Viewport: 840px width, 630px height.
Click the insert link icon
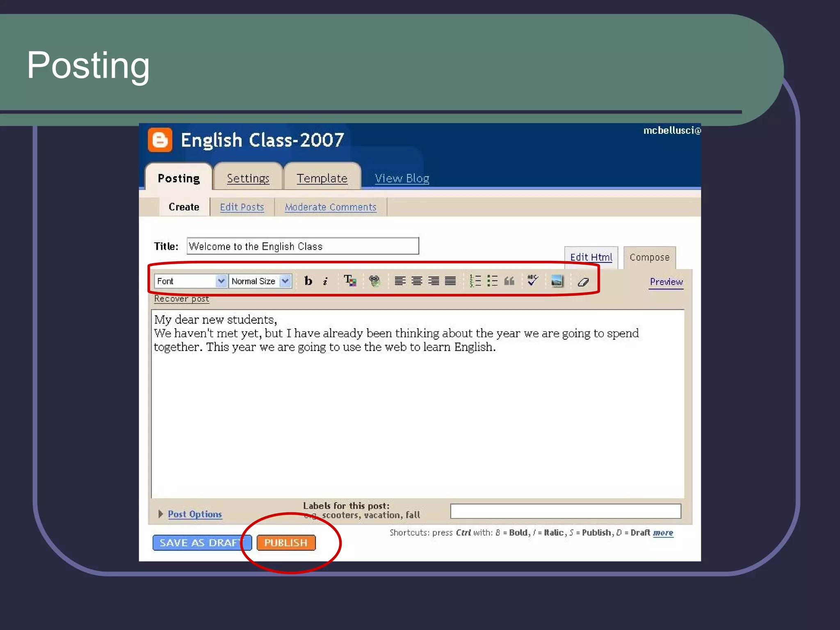tap(374, 281)
